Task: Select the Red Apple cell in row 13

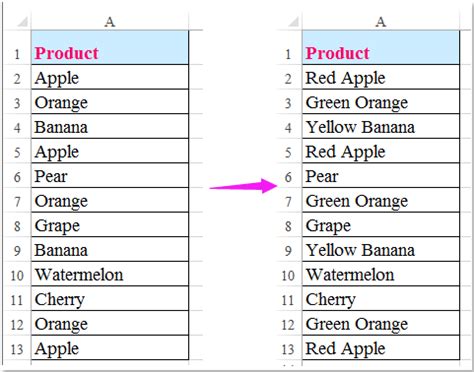Action: pyautogui.click(x=381, y=348)
